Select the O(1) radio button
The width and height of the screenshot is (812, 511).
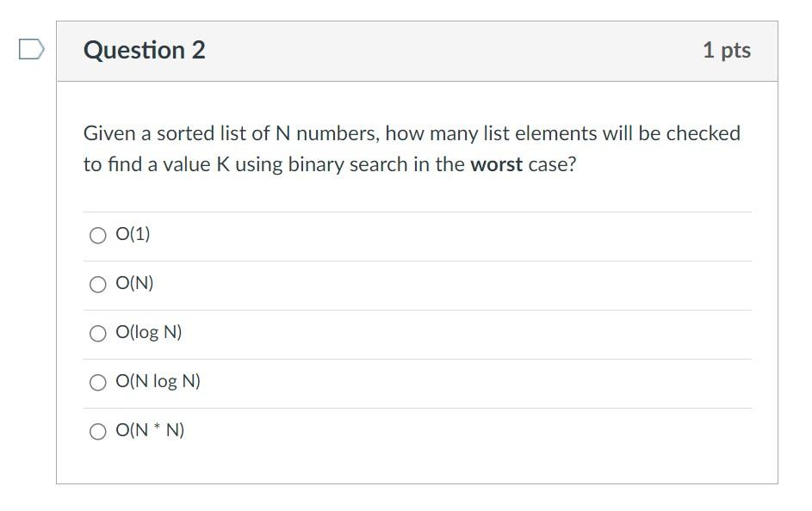98,236
